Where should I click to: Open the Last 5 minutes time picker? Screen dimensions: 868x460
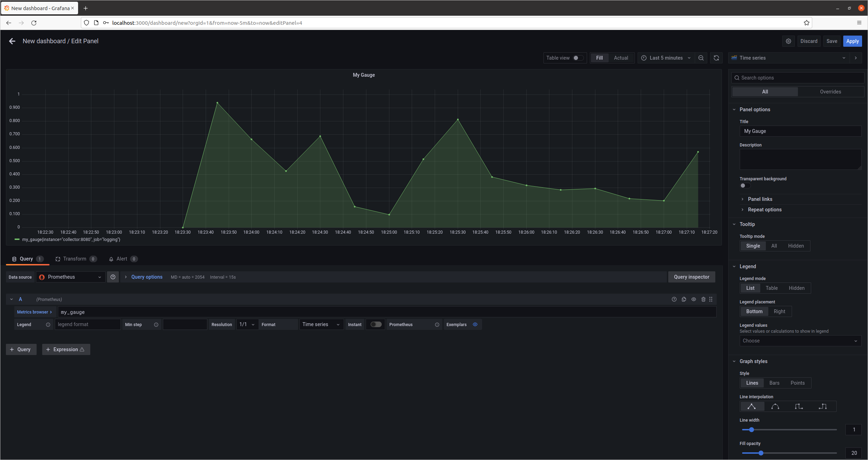[666, 58]
